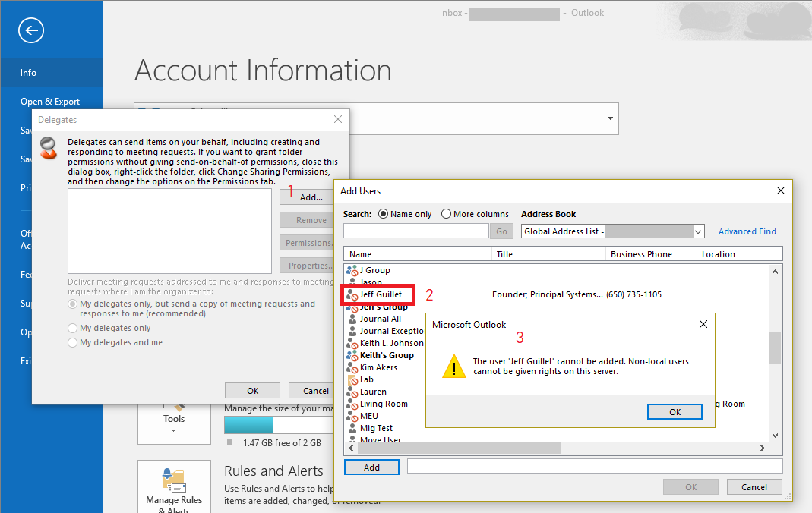Close the Delegates dialog window
The height and width of the screenshot is (513, 812).
338,119
